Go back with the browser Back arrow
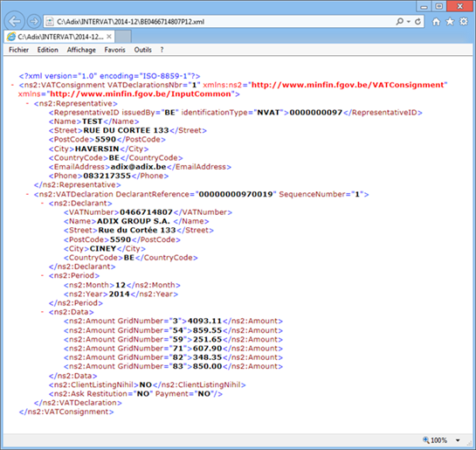476x450 pixels. click(x=14, y=22)
